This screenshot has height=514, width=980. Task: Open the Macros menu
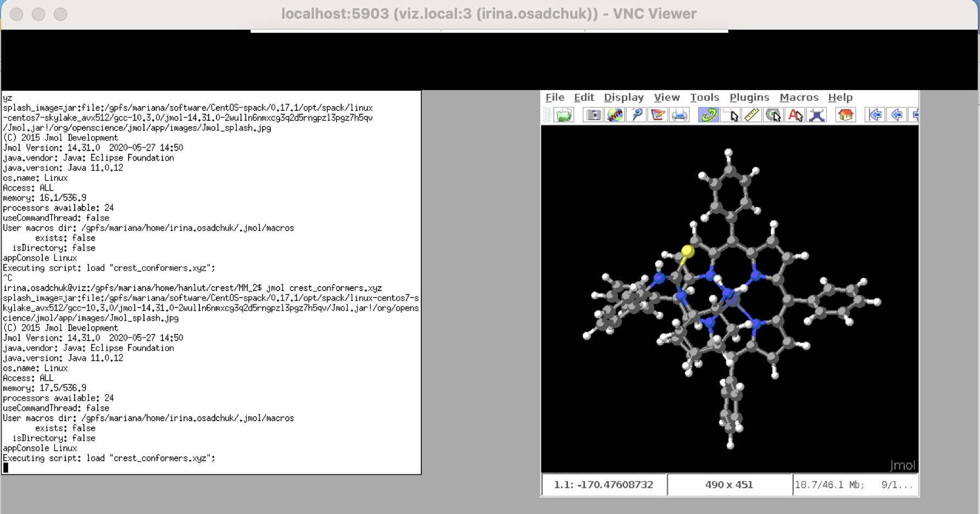pyautogui.click(x=799, y=97)
